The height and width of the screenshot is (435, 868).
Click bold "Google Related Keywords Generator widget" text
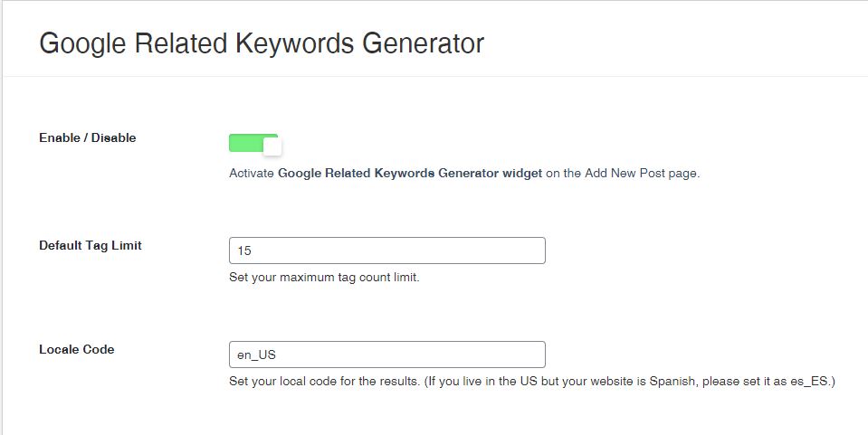409,173
